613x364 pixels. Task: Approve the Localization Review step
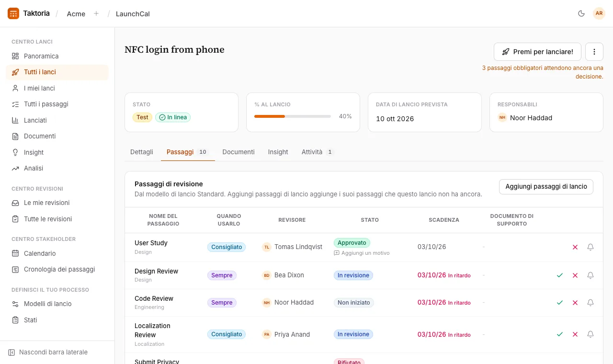560,334
